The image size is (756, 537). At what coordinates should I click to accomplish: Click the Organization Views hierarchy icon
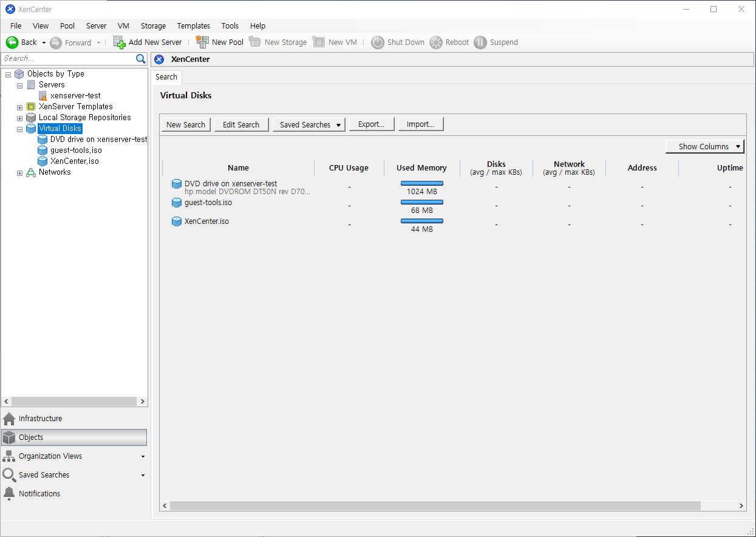[x=9, y=456]
